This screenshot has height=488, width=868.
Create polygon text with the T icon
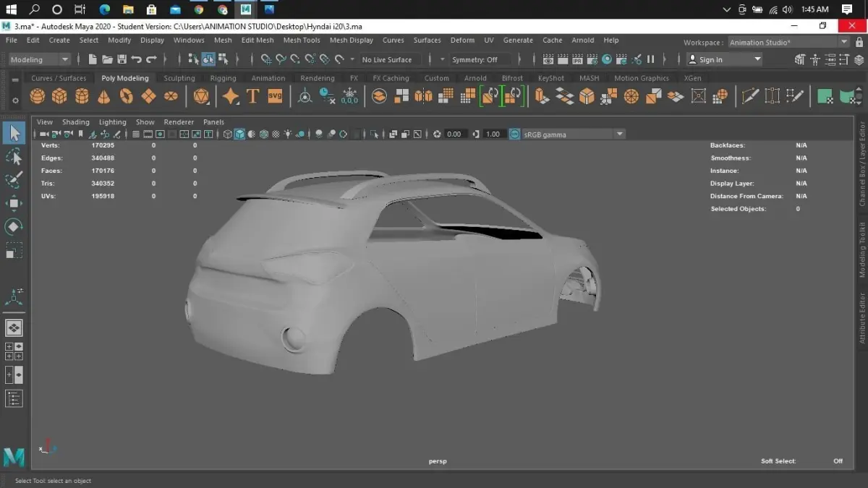252,96
